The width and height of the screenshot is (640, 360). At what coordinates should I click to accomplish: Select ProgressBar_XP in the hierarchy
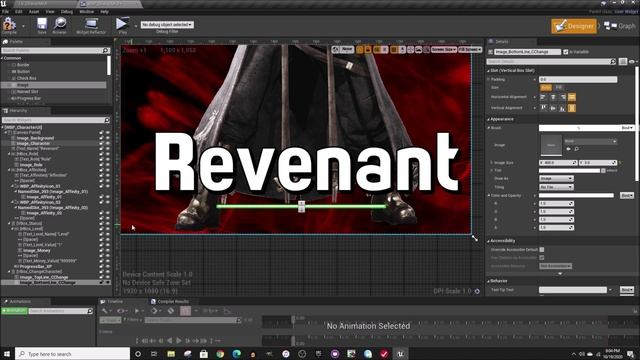(x=36, y=267)
